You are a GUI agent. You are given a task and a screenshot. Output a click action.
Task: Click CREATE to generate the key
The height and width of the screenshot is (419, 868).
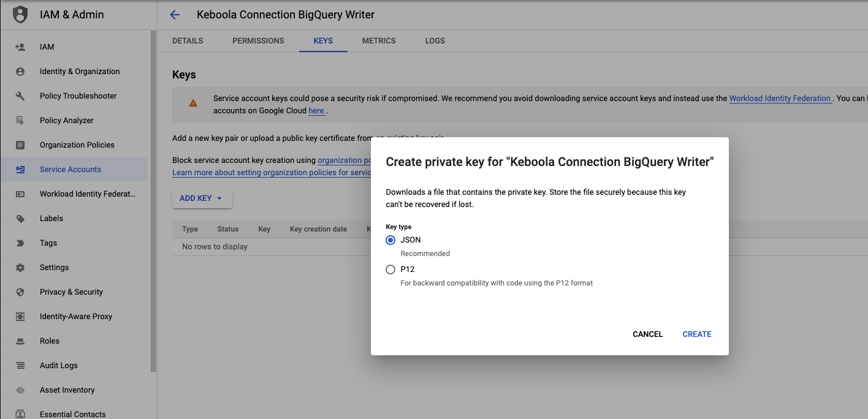point(696,334)
